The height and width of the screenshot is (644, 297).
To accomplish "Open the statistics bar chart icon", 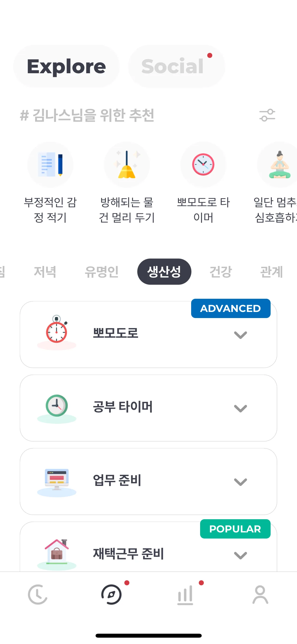I will pos(185,595).
